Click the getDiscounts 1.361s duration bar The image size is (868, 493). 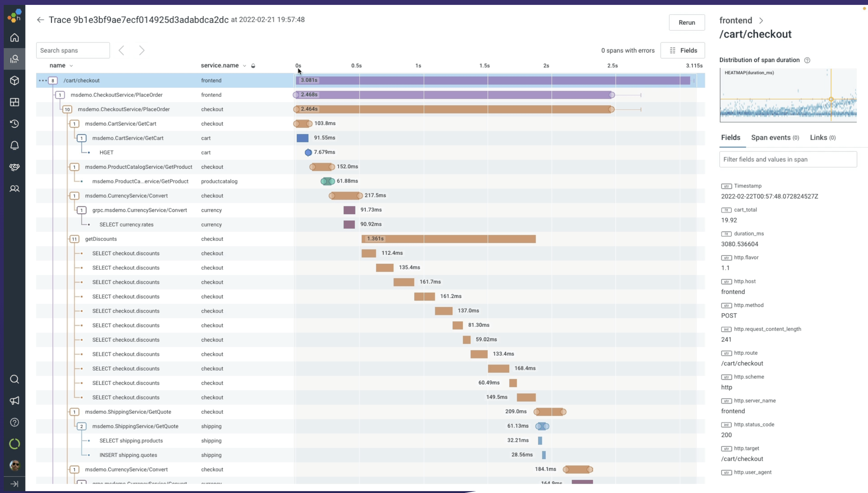tap(448, 239)
